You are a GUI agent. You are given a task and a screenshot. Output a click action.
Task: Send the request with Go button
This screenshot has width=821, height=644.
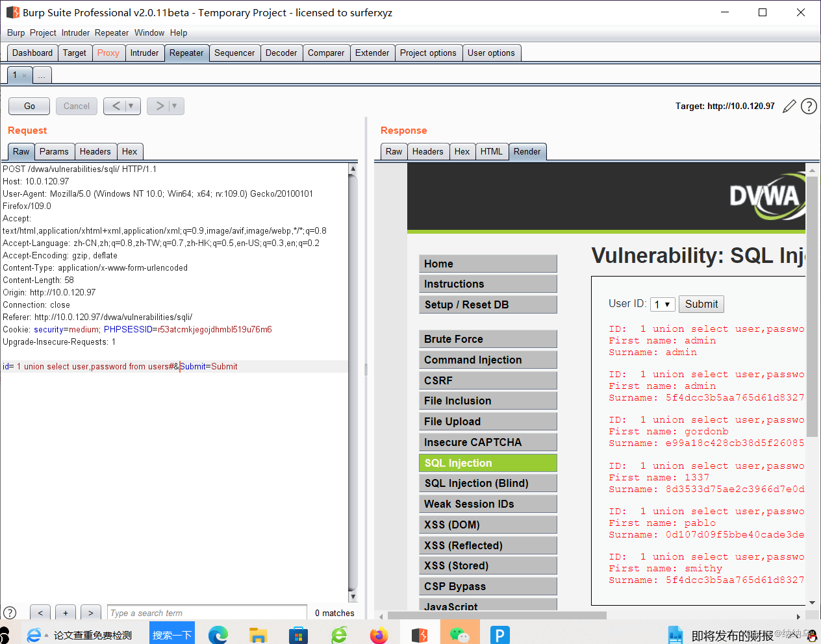tap(29, 106)
